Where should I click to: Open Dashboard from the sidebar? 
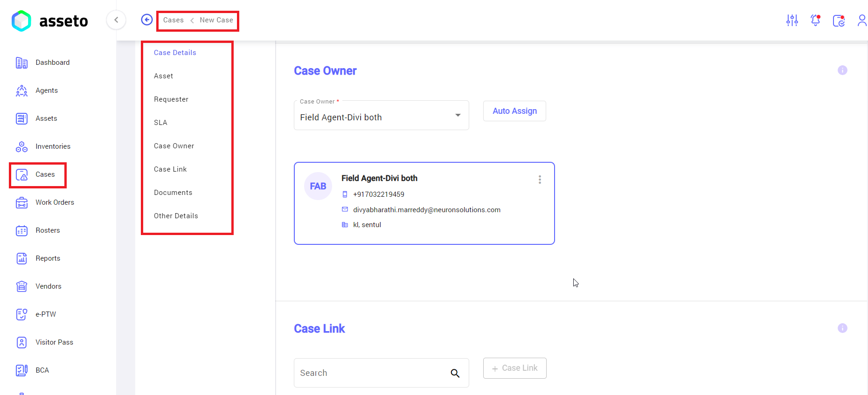point(53,62)
